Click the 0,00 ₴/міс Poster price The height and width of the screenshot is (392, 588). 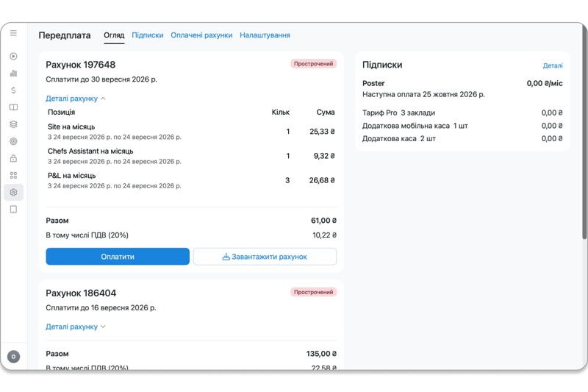[x=545, y=83]
